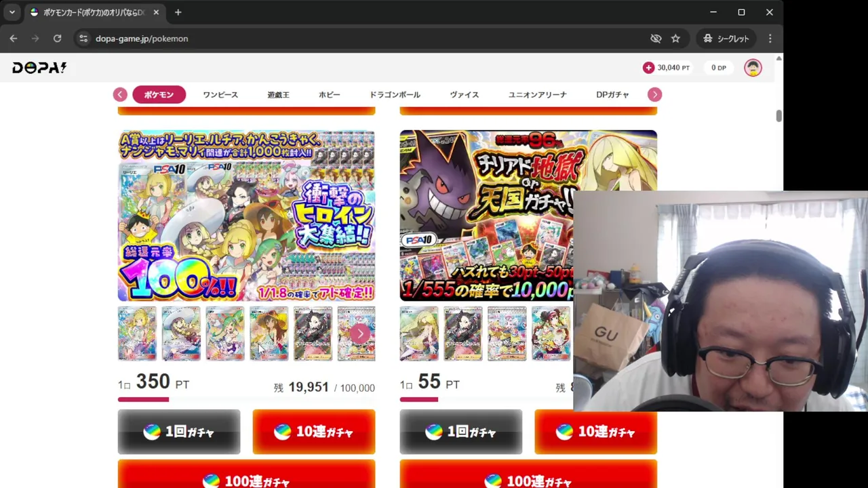Open the DPガチャ tab
Screen dimensions: 868x488
click(x=612, y=95)
